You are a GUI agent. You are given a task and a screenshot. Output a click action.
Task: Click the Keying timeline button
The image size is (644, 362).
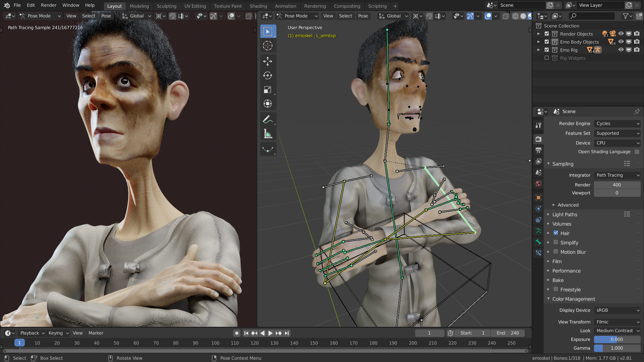tap(58, 333)
